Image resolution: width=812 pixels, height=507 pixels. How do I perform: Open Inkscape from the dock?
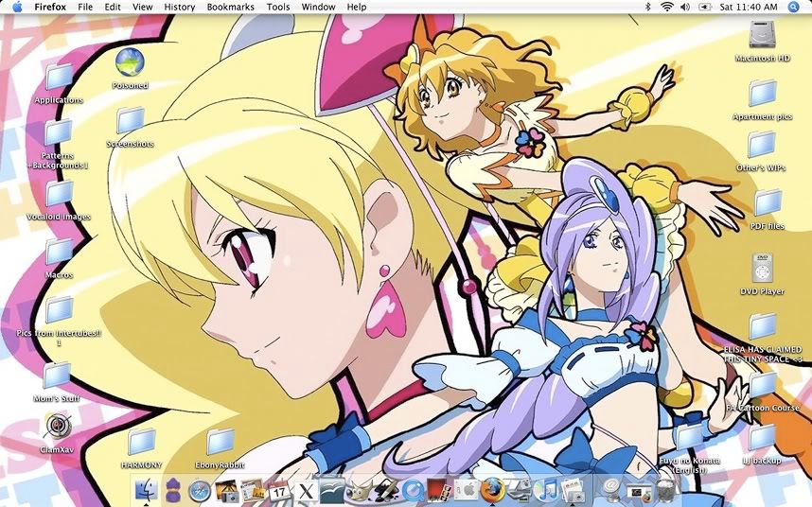[386, 490]
